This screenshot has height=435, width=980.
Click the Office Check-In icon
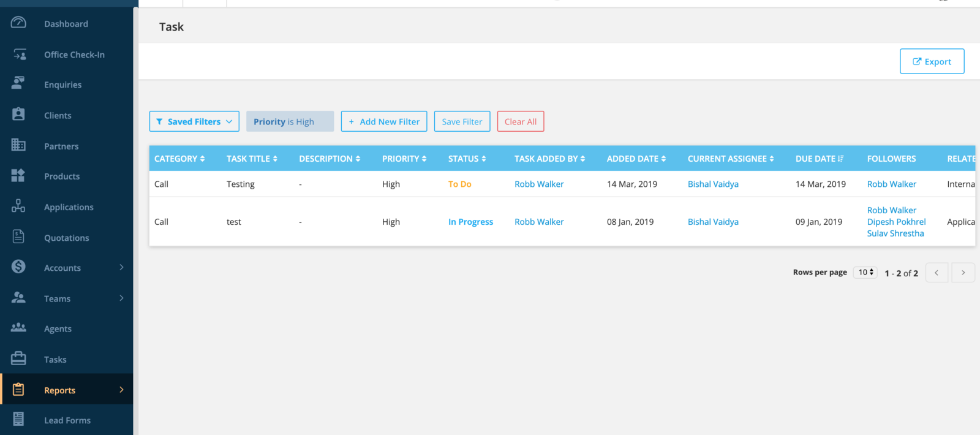coord(19,54)
